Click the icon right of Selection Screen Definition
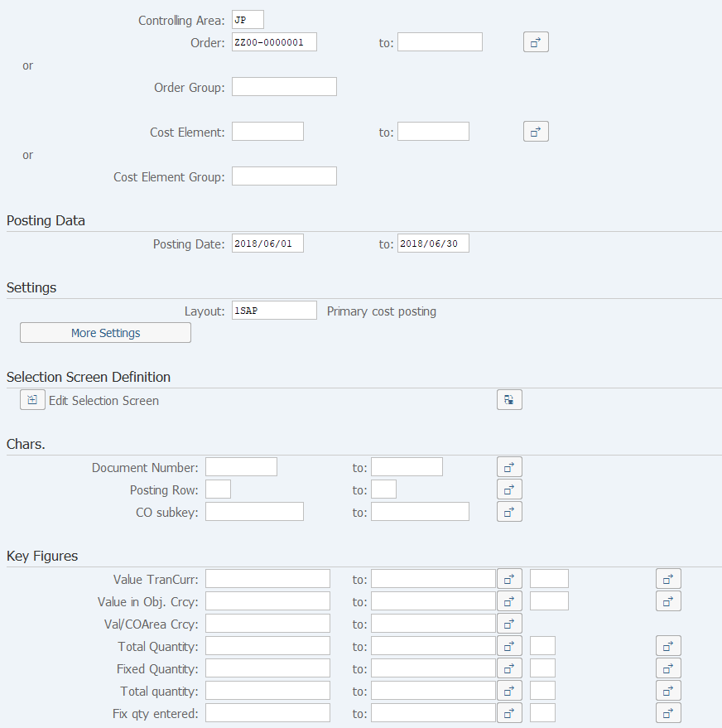722x728 pixels. tap(508, 399)
